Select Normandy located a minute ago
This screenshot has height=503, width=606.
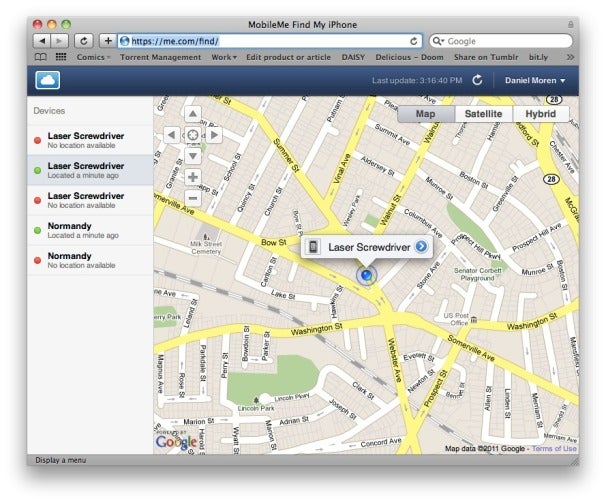[x=90, y=230]
